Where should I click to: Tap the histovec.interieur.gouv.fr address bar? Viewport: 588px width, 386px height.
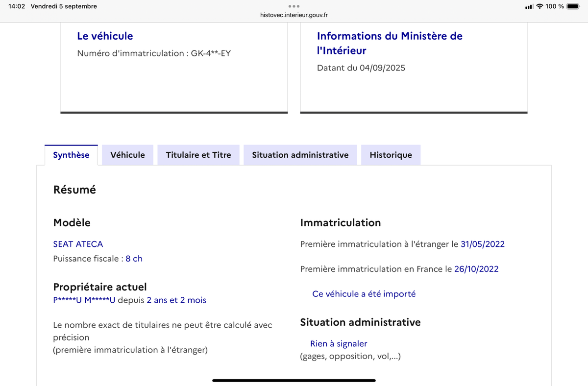[x=294, y=15]
